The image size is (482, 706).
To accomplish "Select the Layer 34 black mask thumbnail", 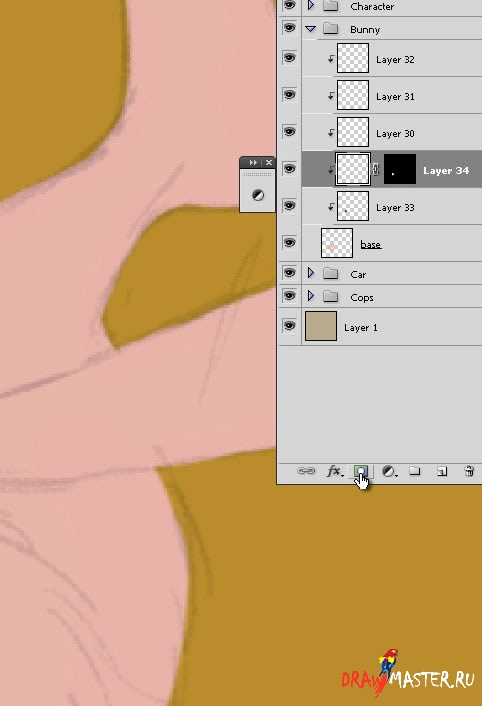I will 400,169.
